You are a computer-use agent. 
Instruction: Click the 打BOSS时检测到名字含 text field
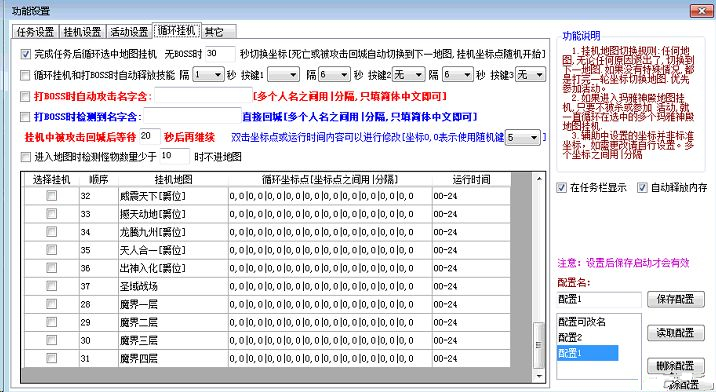pos(192,117)
